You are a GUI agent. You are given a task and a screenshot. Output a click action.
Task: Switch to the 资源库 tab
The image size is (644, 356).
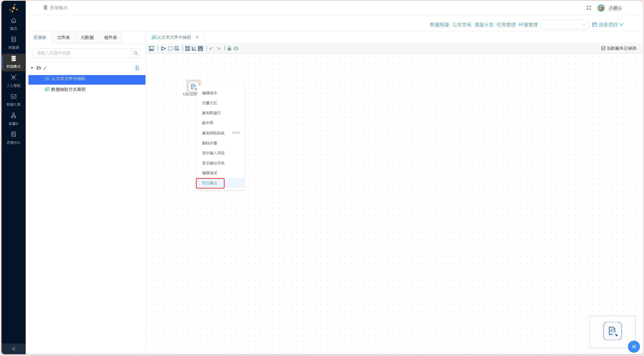[40, 38]
